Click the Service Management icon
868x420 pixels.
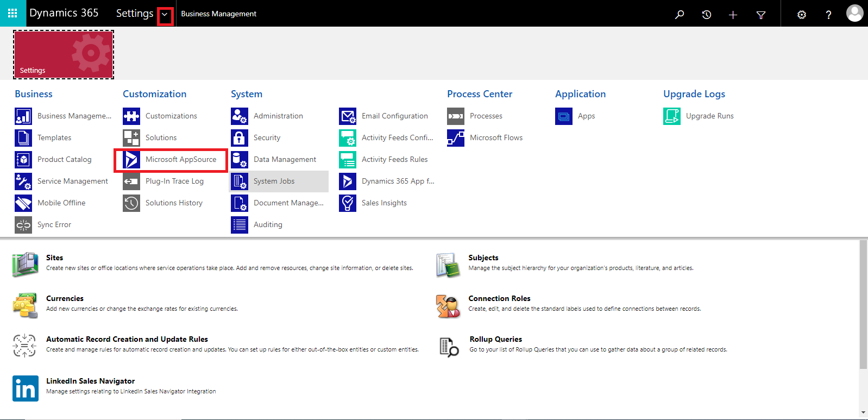coord(23,181)
